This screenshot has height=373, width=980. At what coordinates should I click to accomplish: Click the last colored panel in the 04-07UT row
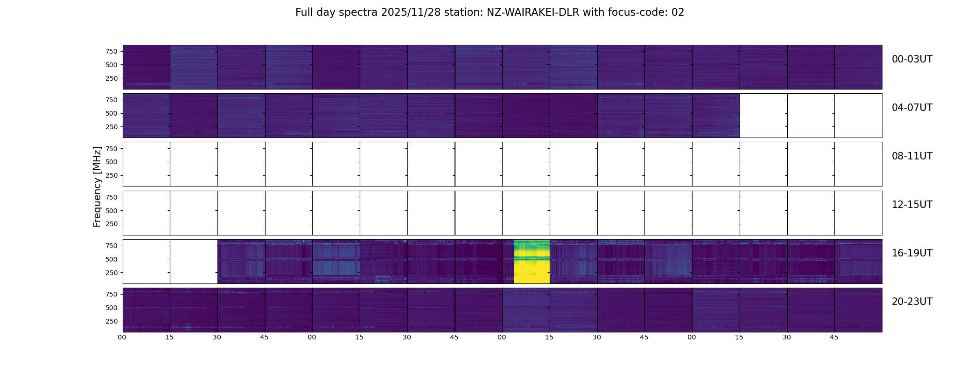pos(716,116)
